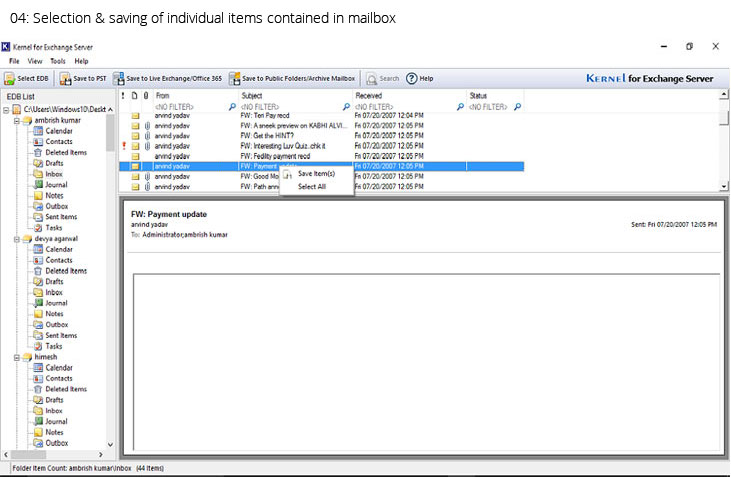Click the attachment column header icon
Screen dimensions: 731x477
[x=146, y=96]
